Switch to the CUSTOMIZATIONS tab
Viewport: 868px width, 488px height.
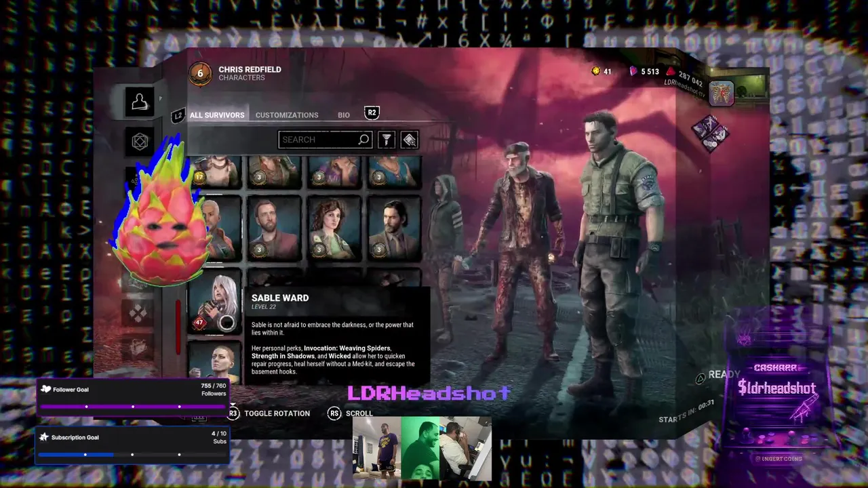[287, 115]
